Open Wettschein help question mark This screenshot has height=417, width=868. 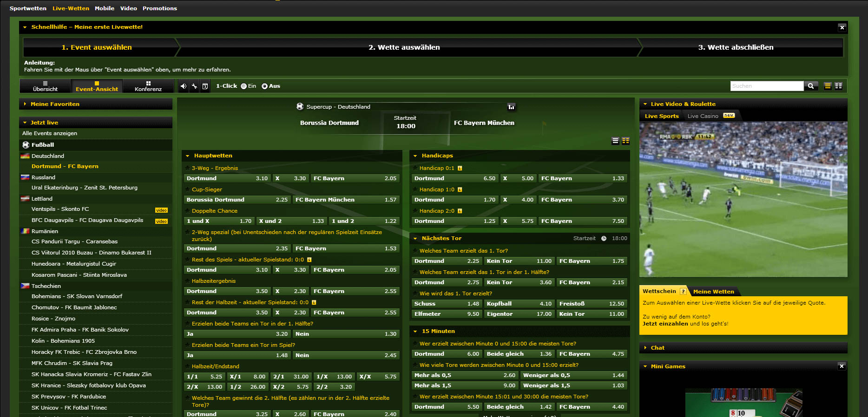point(683,292)
